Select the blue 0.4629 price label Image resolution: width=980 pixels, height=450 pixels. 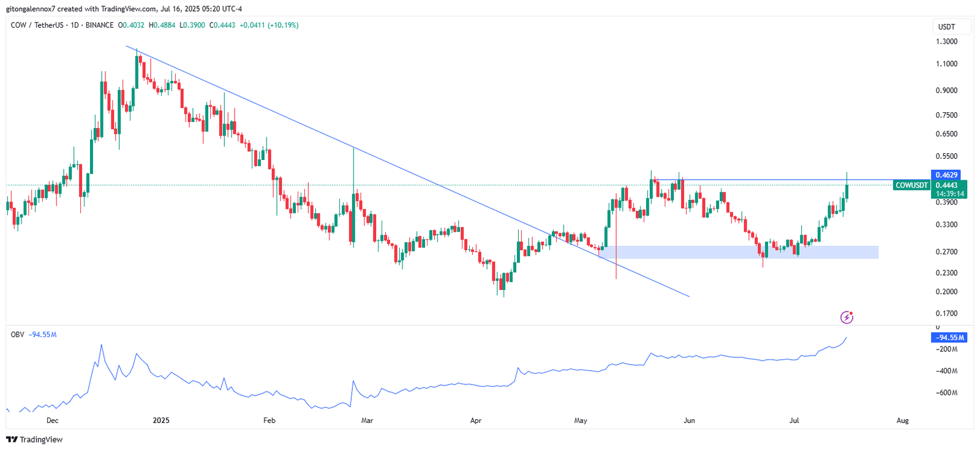(x=946, y=175)
